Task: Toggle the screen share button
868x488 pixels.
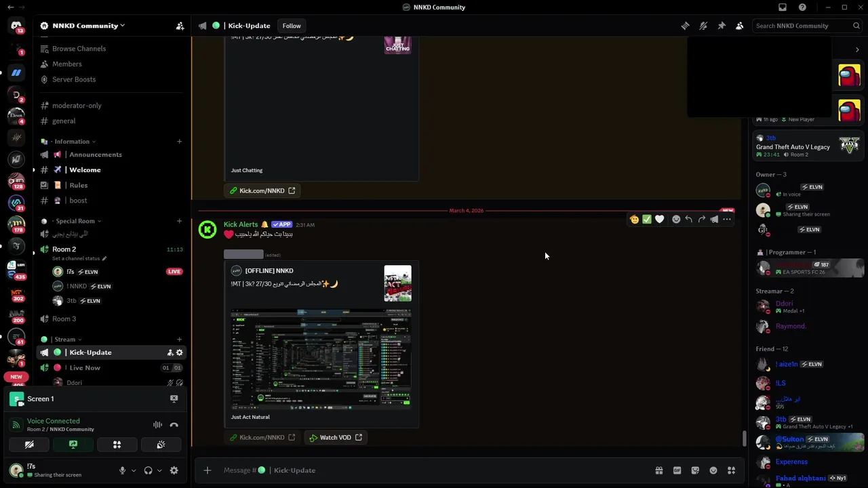Action: (x=73, y=445)
